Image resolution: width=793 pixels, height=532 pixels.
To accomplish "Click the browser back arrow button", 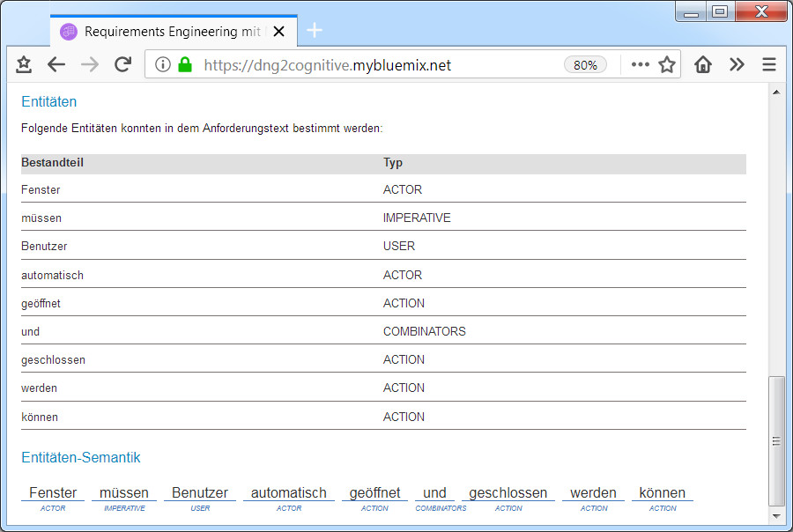I will [x=56, y=64].
